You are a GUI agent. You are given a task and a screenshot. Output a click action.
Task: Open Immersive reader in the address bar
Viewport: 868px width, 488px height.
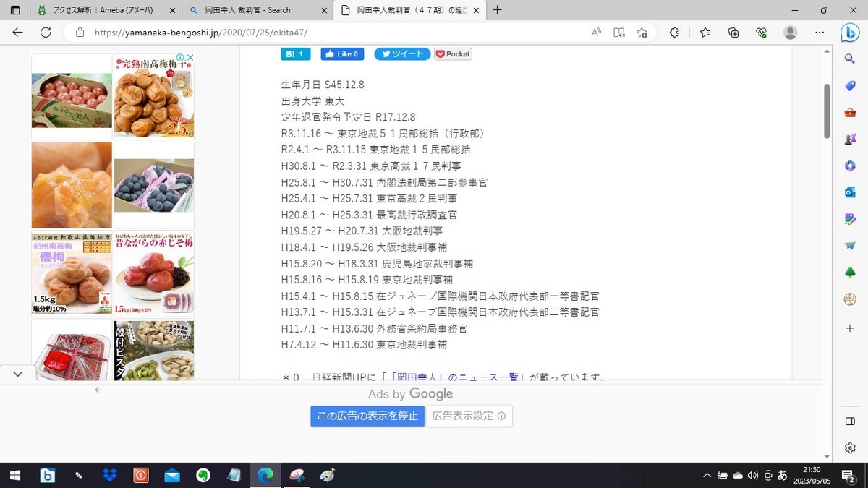(x=619, y=33)
